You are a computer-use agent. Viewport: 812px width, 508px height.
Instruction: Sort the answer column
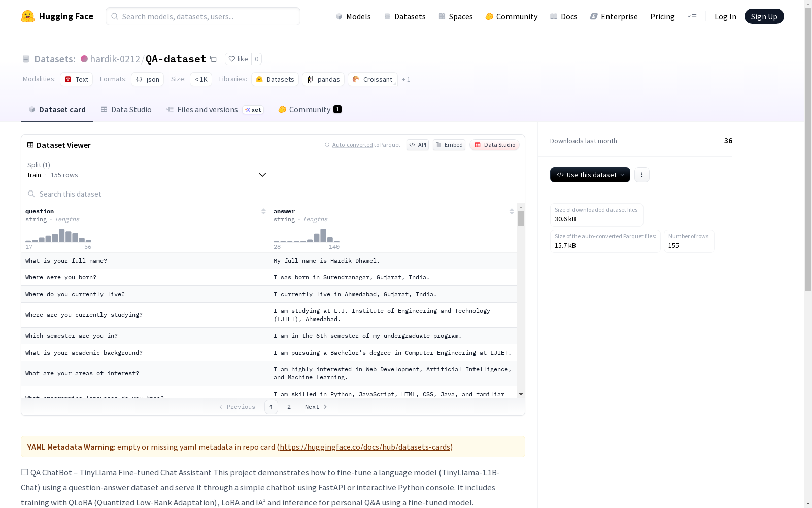pyautogui.click(x=512, y=211)
